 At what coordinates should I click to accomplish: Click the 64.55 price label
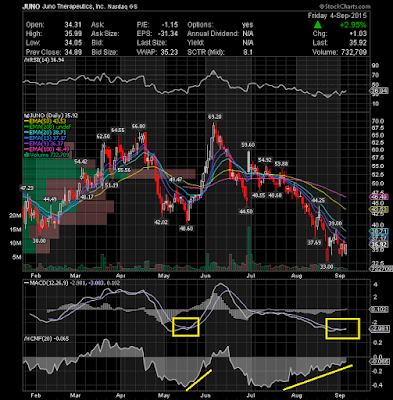click(118, 130)
